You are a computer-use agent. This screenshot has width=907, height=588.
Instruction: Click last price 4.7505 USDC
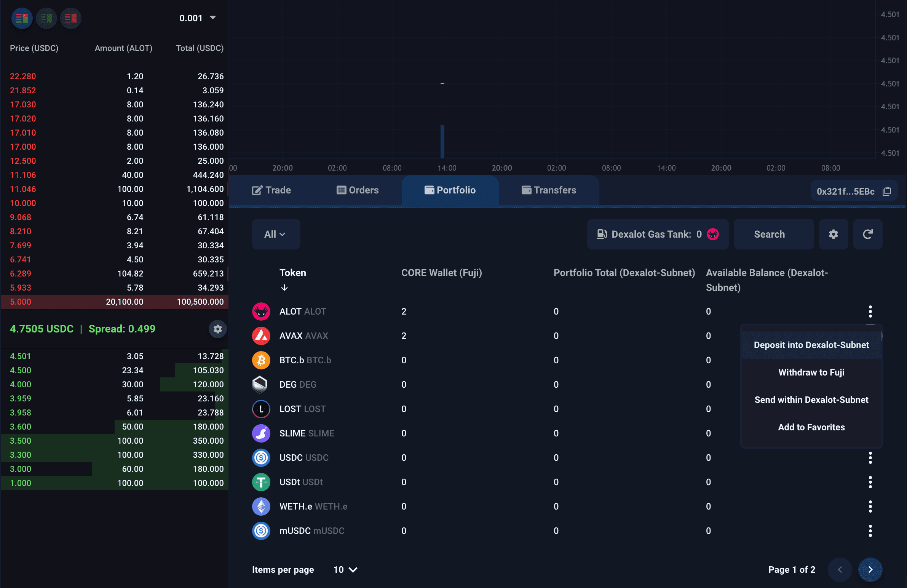coord(42,329)
